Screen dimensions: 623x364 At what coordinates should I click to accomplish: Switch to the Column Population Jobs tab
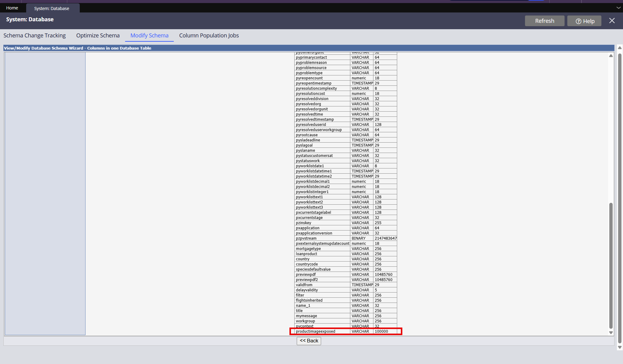(x=209, y=35)
